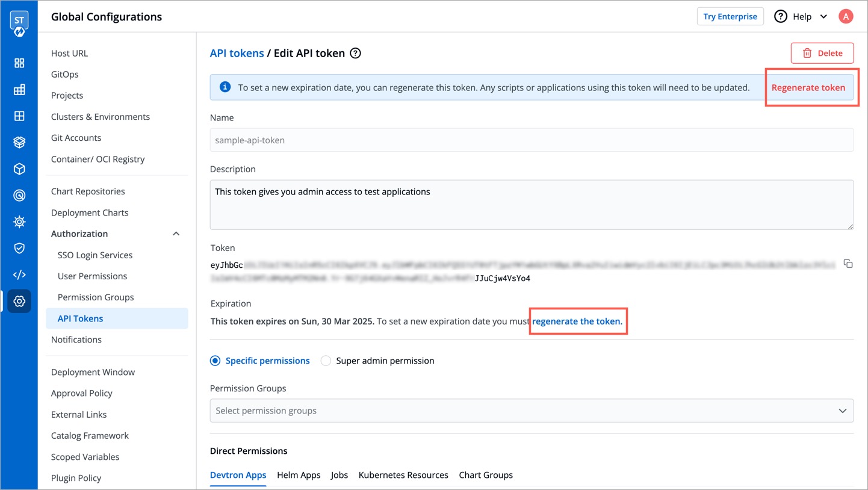Open the Select permission groups dropdown
The height and width of the screenshot is (490, 868).
tap(531, 411)
